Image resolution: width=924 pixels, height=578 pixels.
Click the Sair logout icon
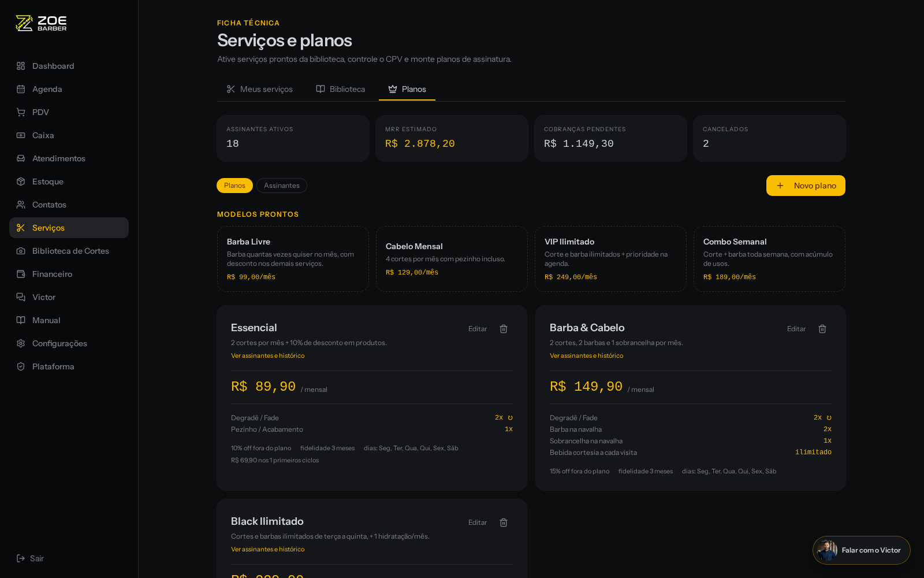[21, 558]
